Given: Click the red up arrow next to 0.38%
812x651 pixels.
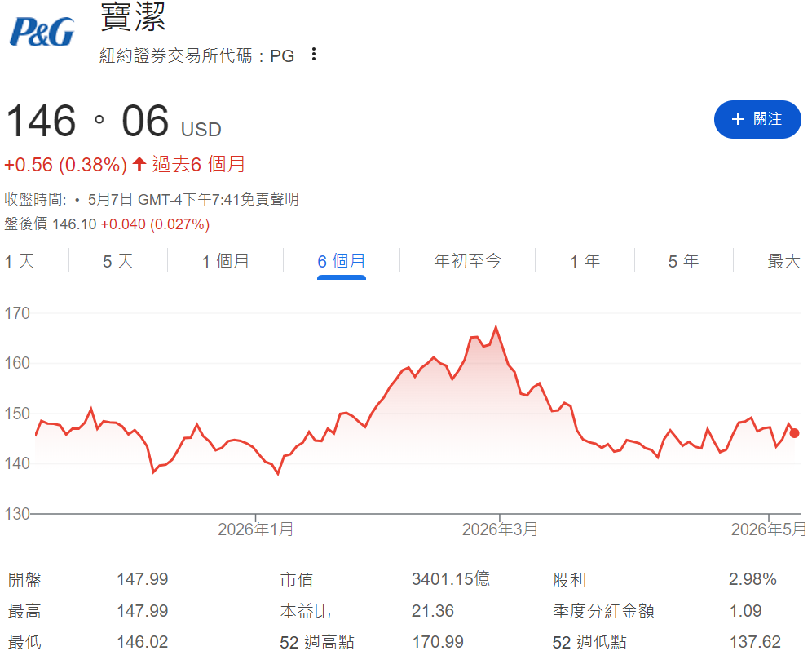Looking at the screenshot, I should coord(139,164).
